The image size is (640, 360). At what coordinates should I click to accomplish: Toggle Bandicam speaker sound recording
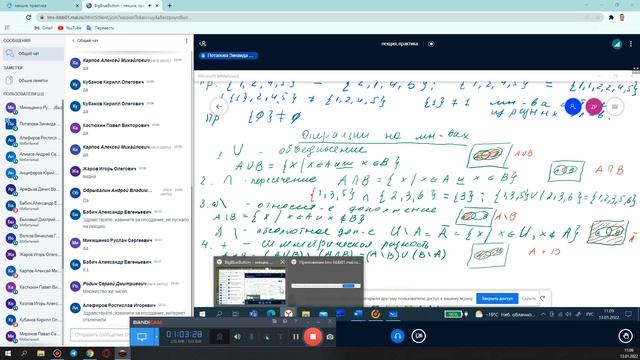(x=237, y=337)
